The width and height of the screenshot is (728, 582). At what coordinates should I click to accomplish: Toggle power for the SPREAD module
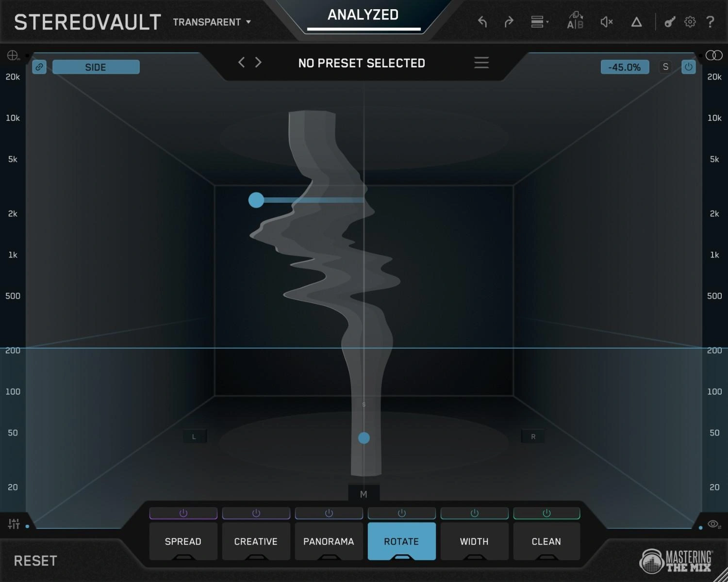183,513
